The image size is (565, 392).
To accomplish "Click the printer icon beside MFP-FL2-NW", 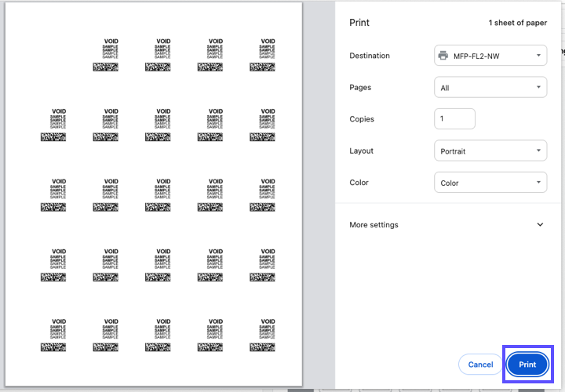I will pyautogui.click(x=443, y=56).
